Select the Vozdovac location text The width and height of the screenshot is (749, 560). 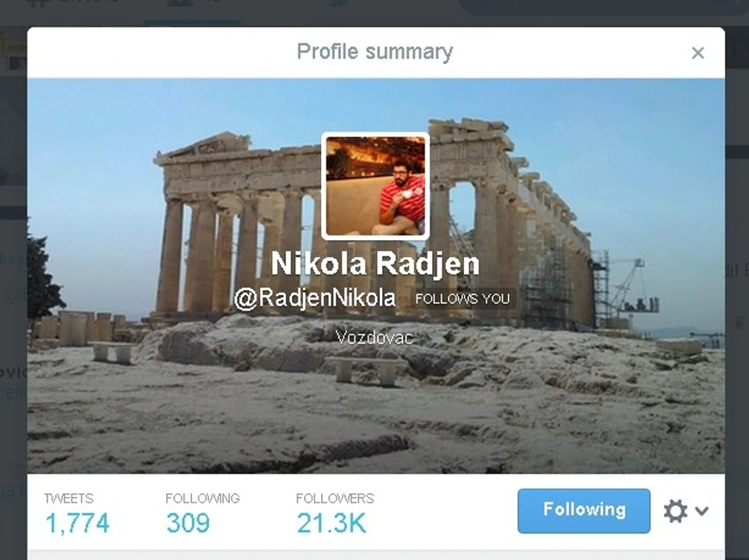tap(375, 338)
